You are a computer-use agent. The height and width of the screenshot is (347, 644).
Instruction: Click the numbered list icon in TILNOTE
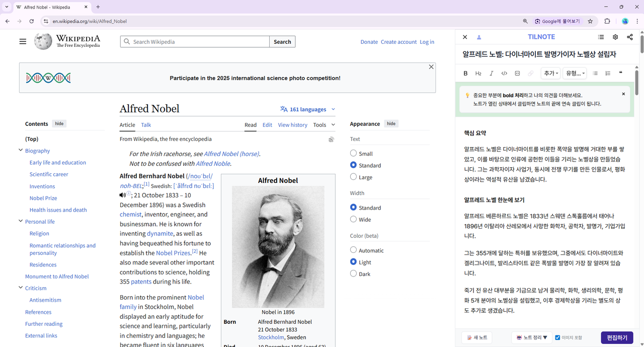tap(608, 73)
